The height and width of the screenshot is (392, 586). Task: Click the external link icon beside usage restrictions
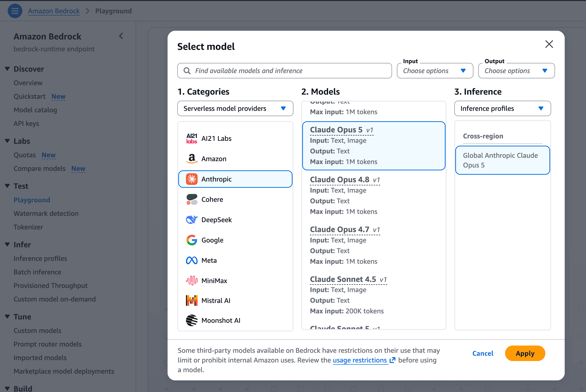coord(393,360)
